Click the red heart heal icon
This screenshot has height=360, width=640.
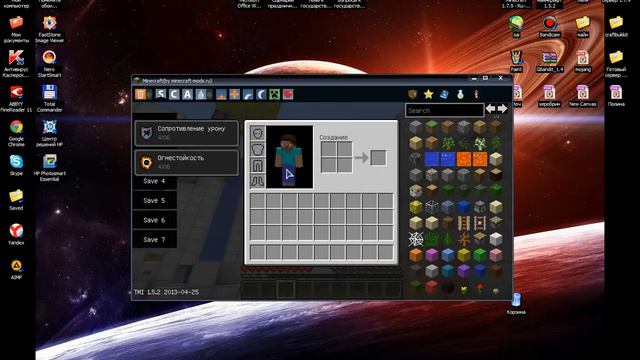[x=288, y=94]
